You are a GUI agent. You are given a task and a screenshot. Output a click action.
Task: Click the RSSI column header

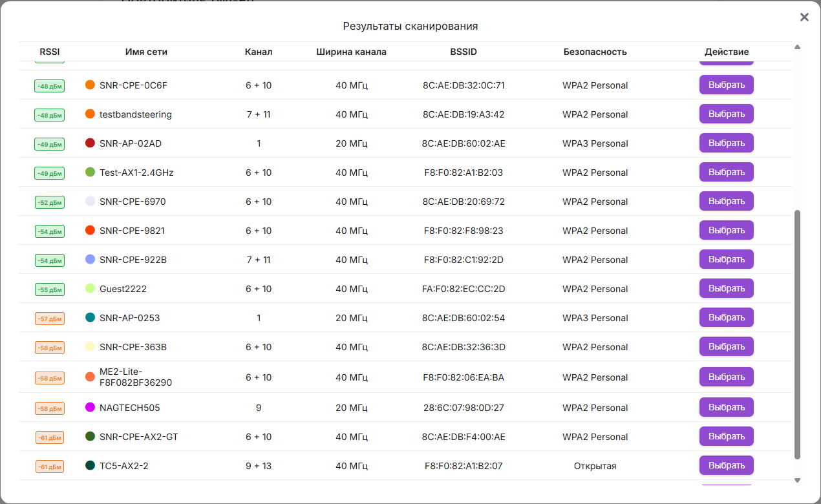[x=50, y=52]
